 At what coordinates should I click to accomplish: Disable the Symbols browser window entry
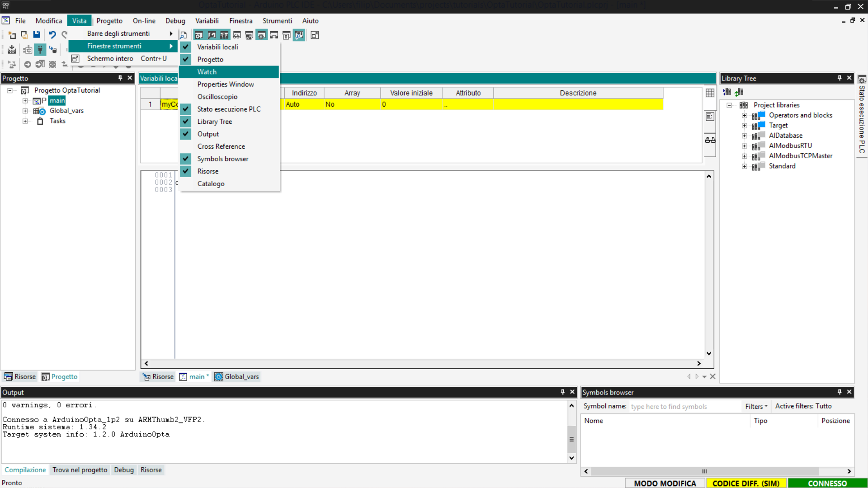(x=222, y=159)
